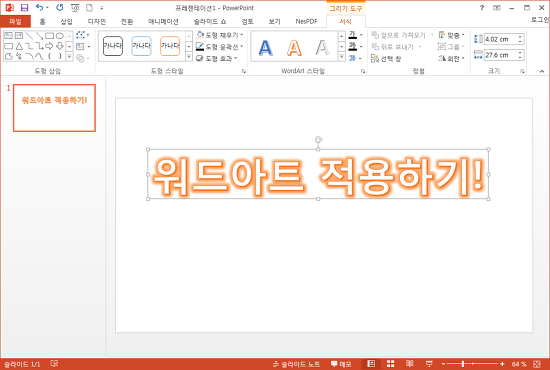The image size is (550, 370).
Task: Select the text box shape in shapes gallery
Action: coord(8,35)
